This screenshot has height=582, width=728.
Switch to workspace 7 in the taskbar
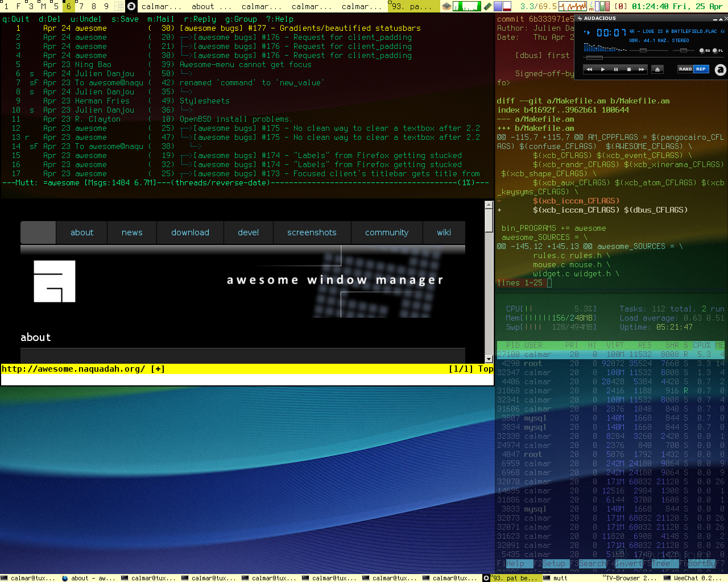[x=81, y=6]
